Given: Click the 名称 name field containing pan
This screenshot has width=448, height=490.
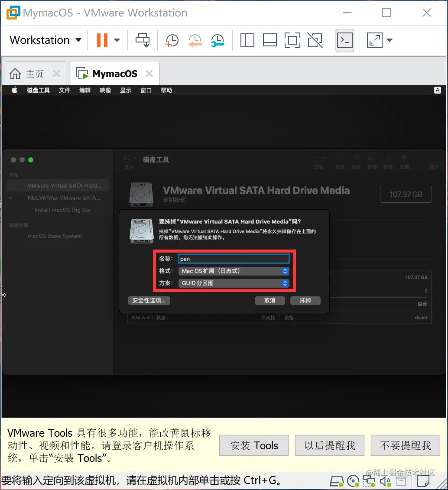Looking at the screenshot, I should [234, 259].
